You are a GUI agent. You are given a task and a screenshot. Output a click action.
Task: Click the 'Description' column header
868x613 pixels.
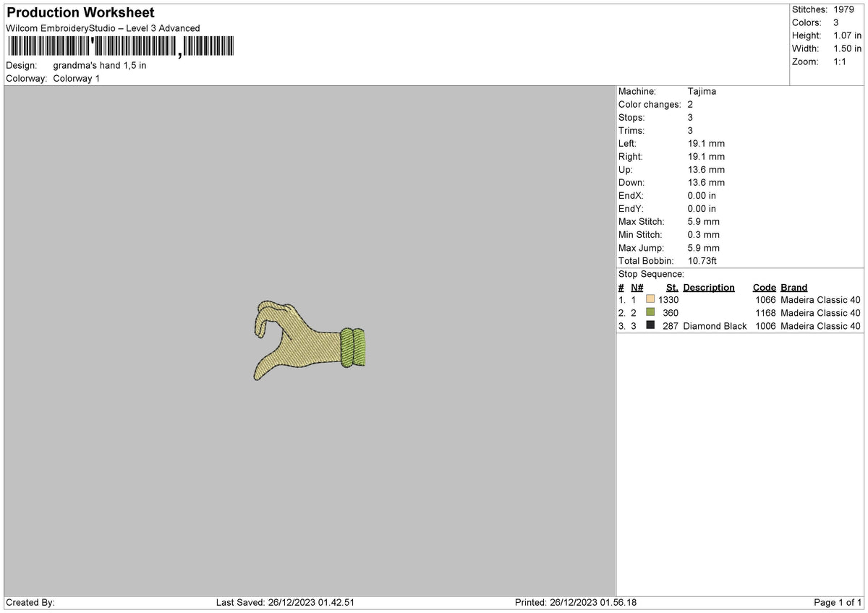(x=709, y=287)
